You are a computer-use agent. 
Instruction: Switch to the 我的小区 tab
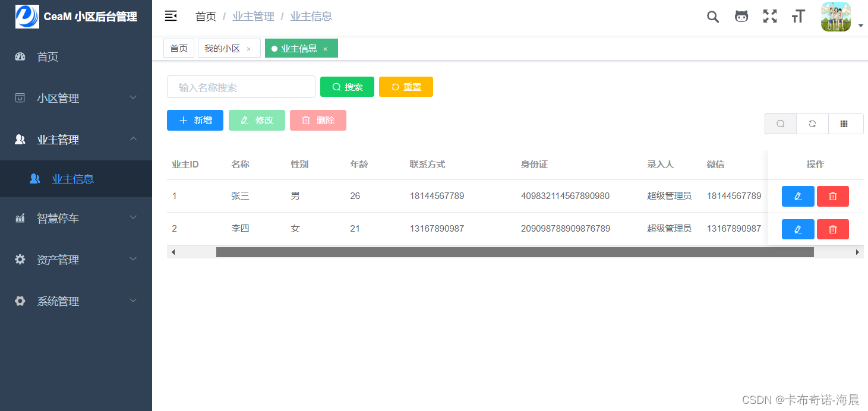(224, 48)
